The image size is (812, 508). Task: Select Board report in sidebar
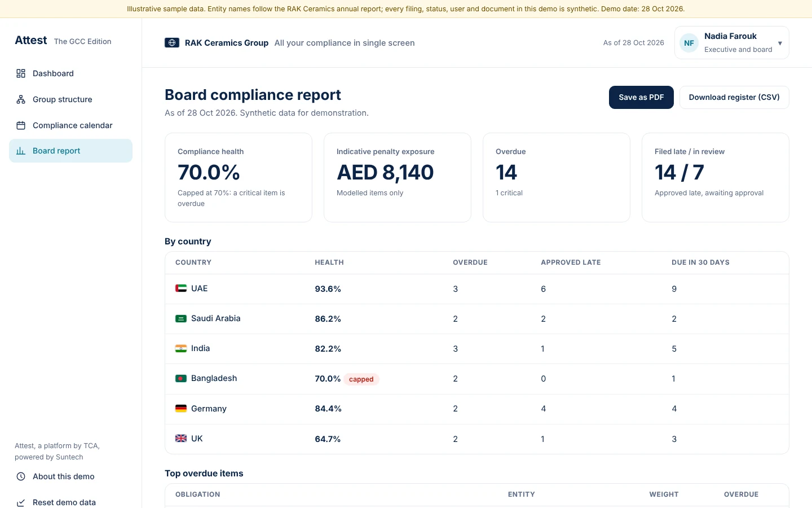click(x=70, y=151)
